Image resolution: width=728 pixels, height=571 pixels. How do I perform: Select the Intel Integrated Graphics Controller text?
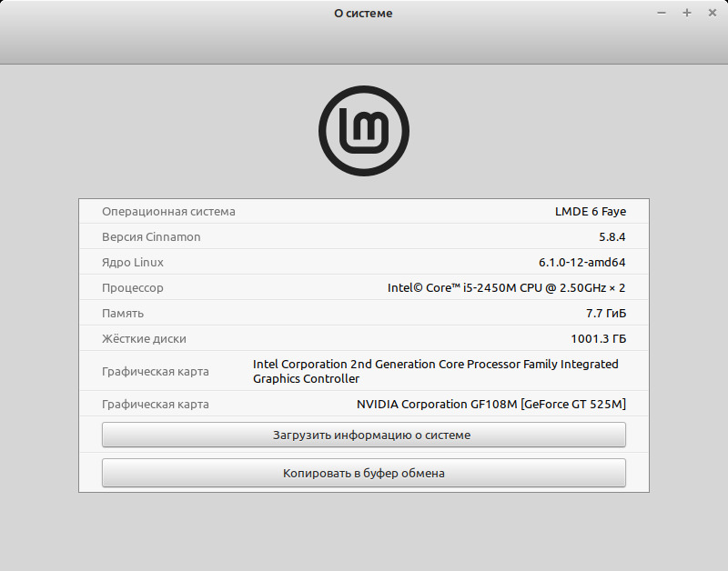pos(436,372)
